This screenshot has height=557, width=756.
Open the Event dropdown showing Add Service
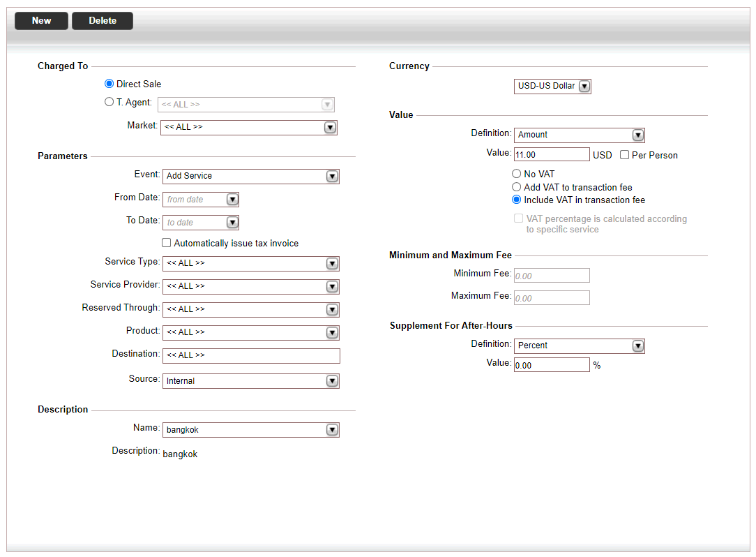click(332, 176)
